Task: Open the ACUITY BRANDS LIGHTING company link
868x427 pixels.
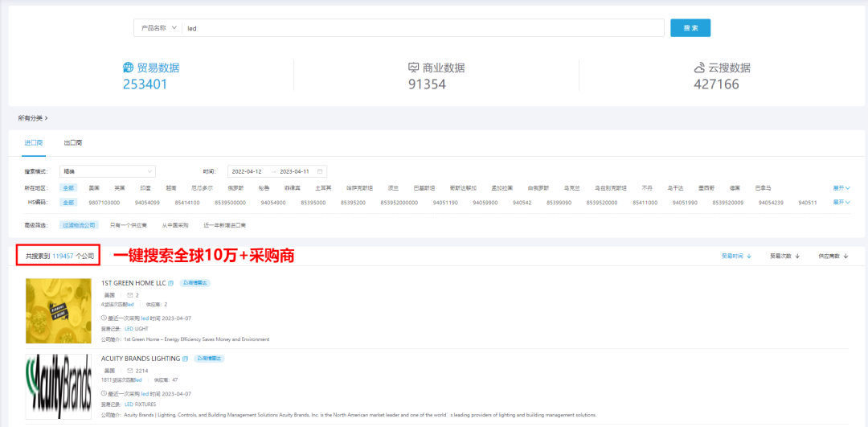Action: (141, 359)
